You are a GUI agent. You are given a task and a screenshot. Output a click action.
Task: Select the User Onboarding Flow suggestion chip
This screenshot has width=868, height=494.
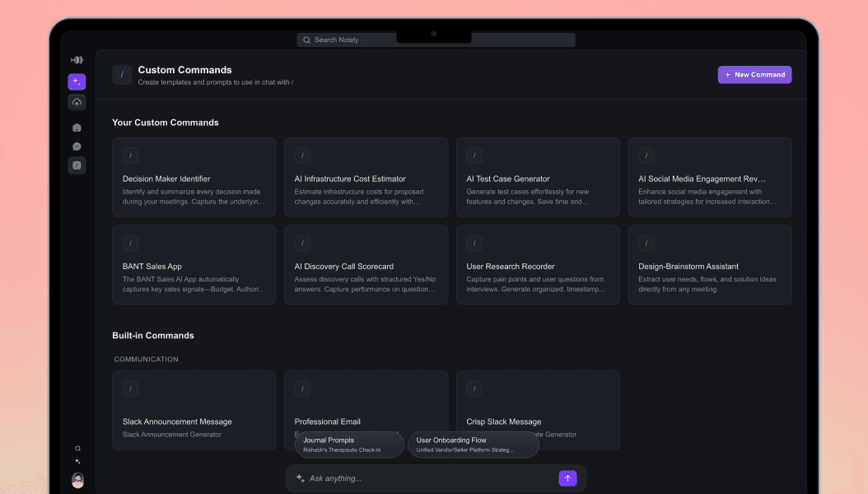[x=474, y=445]
